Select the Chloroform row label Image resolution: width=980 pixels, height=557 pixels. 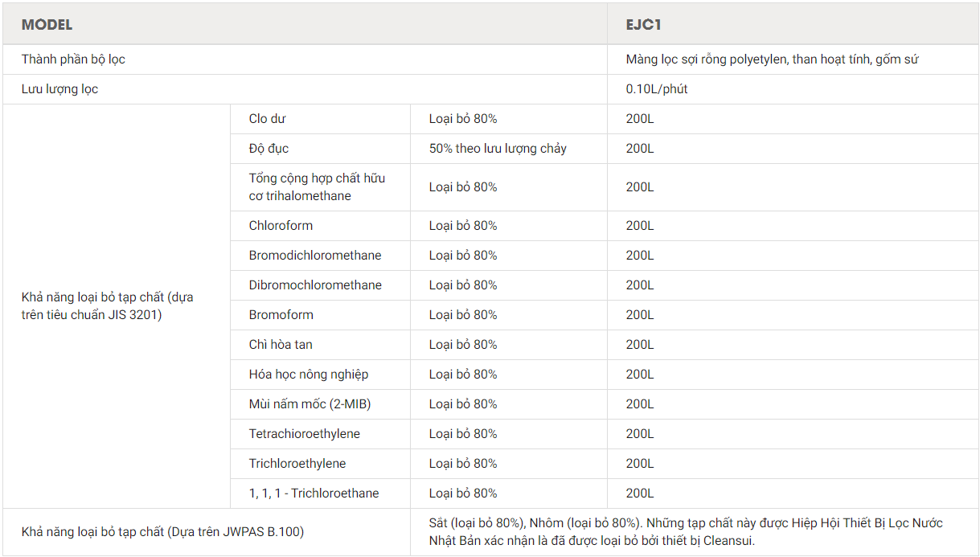tap(281, 226)
